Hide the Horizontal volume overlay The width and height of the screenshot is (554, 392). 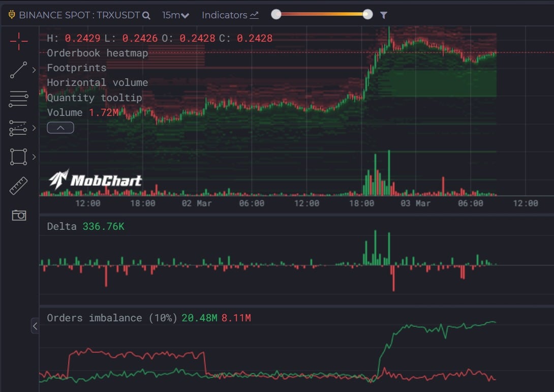coord(97,82)
